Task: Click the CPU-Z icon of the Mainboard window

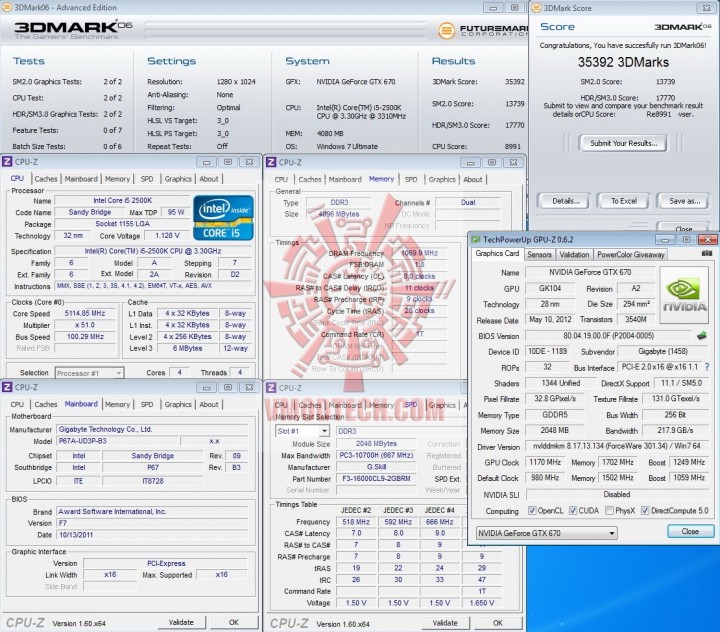Action: pos(7,387)
